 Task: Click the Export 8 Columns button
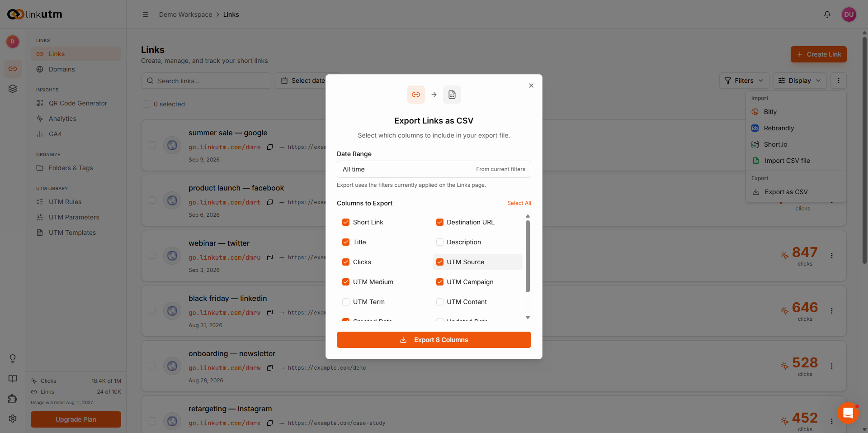coord(434,340)
